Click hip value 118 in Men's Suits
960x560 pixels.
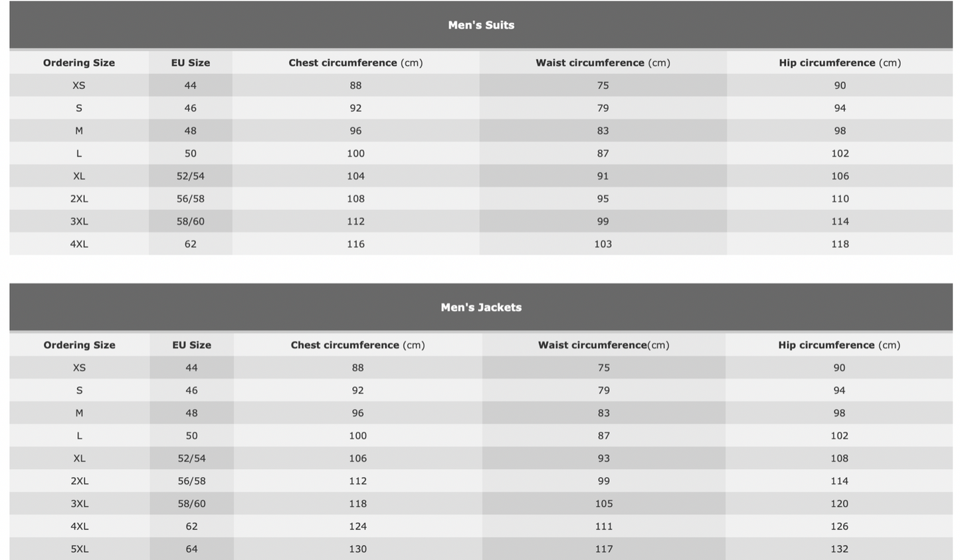coord(840,244)
